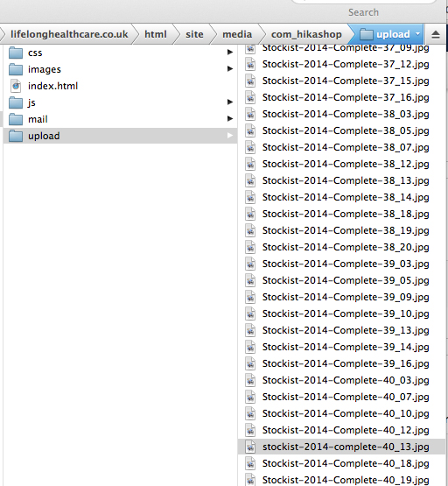Go to lifelonghealthcare.co.uk in path bar
The height and width of the screenshot is (486, 448).
69,34
